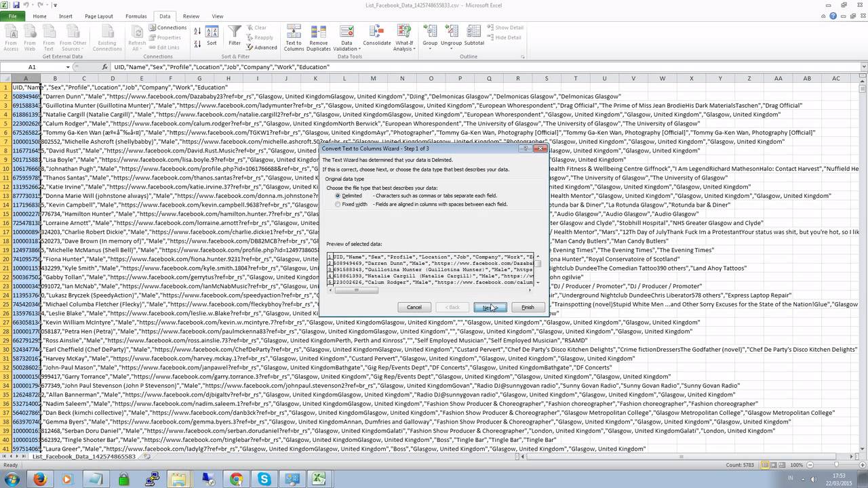
Task: Expand the formula bar
Action: click(863, 67)
